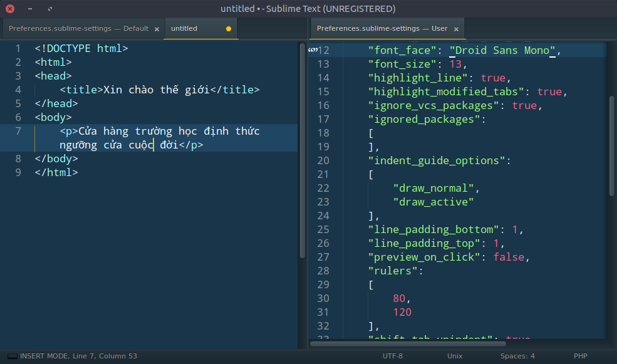
Task: Close the Sublime Text window with the red button
Action: (x=10, y=9)
